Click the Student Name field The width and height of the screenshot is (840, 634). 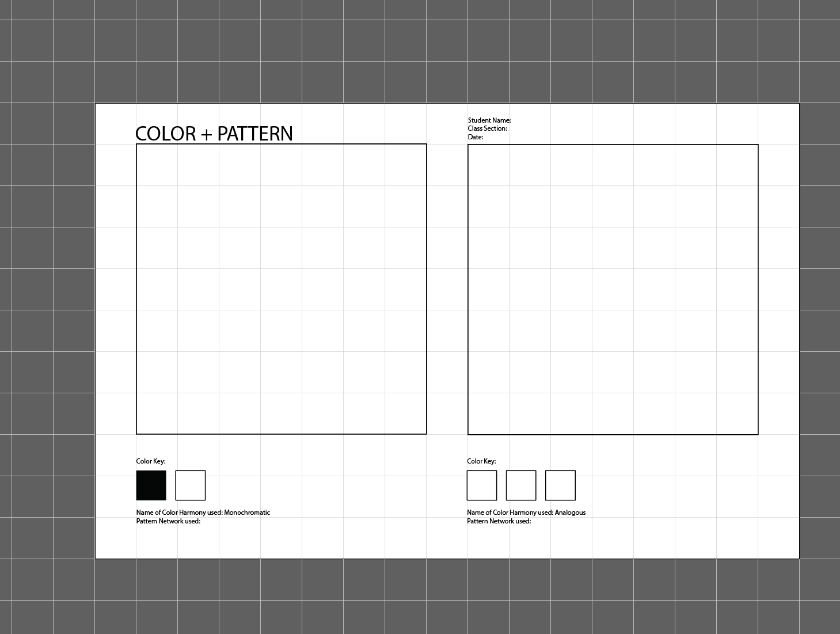point(489,120)
